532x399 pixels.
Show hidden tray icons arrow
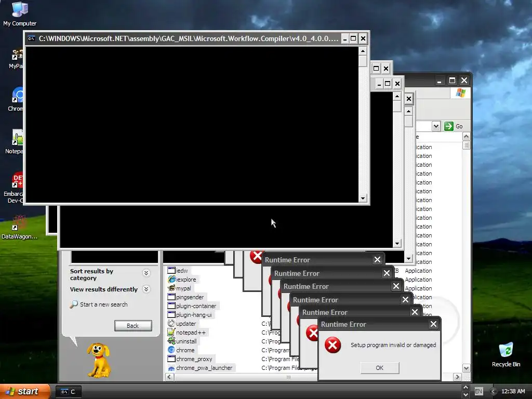(x=493, y=391)
